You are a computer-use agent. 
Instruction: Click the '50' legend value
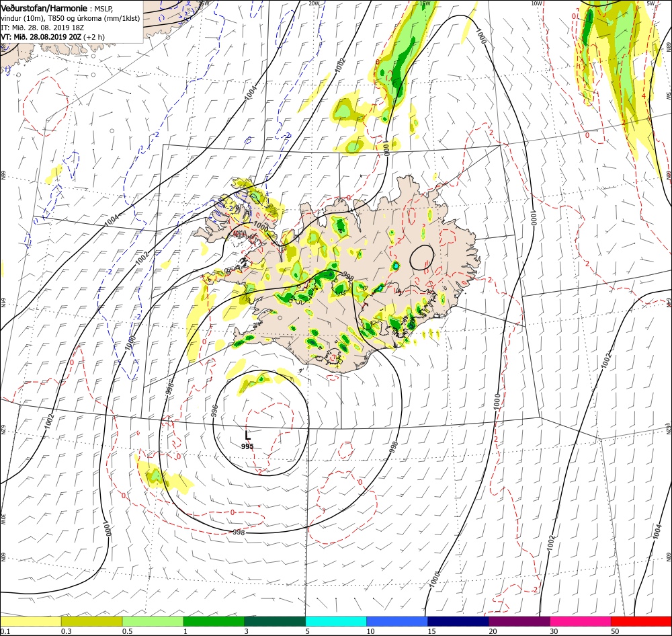coord(616,631)
